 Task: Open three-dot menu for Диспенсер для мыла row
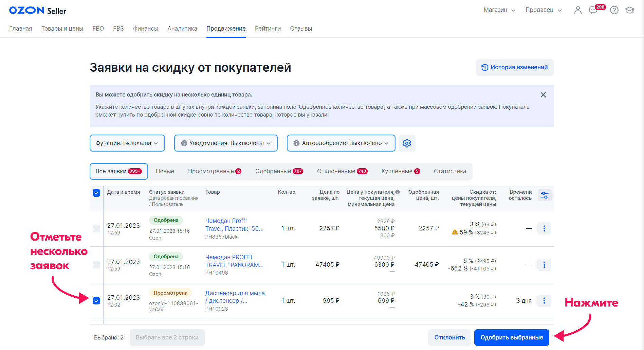(544, 301)
